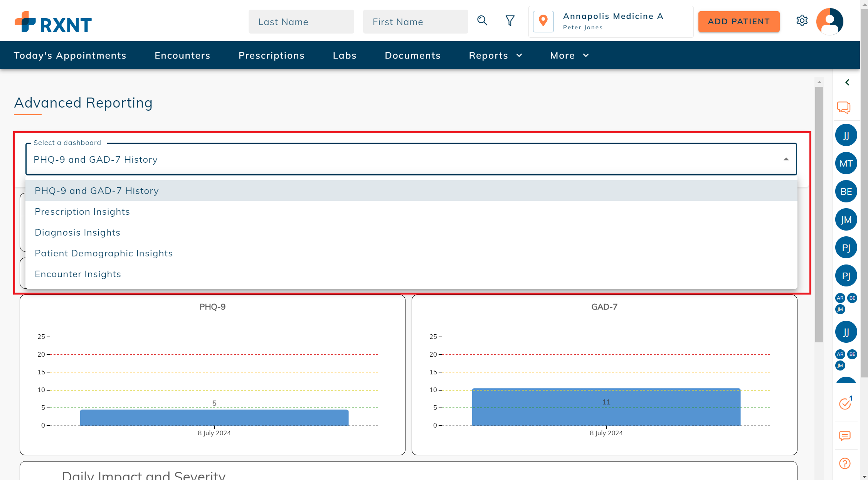Viewport: 868px width, 480px height.
Task: Choose Encounter Insights option
Action: [411, 274]
